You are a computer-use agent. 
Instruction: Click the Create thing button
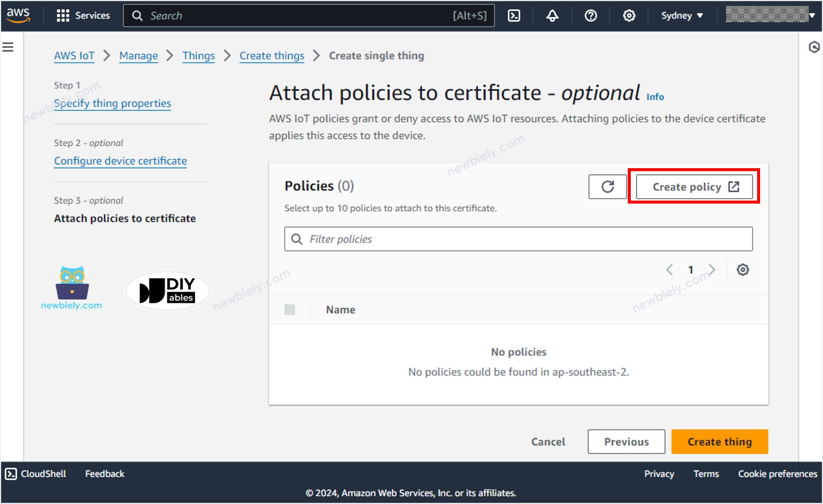(719, 441)
